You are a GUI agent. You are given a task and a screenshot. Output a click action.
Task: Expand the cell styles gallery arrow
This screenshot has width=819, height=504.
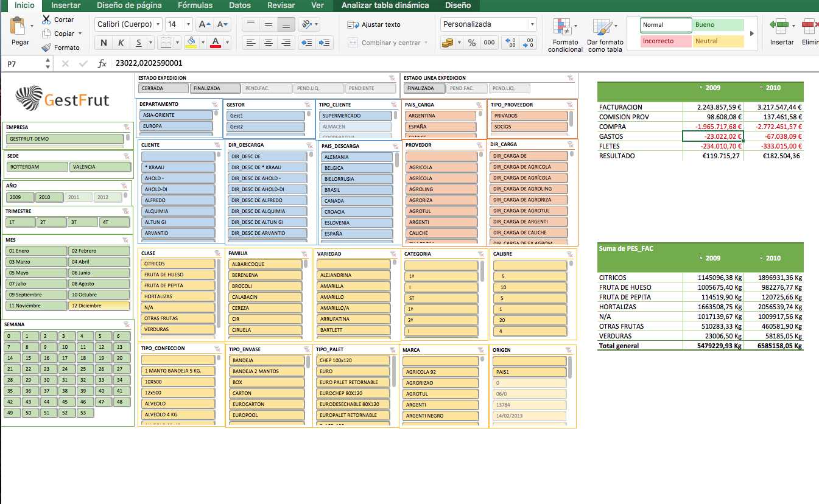point(751,33)
